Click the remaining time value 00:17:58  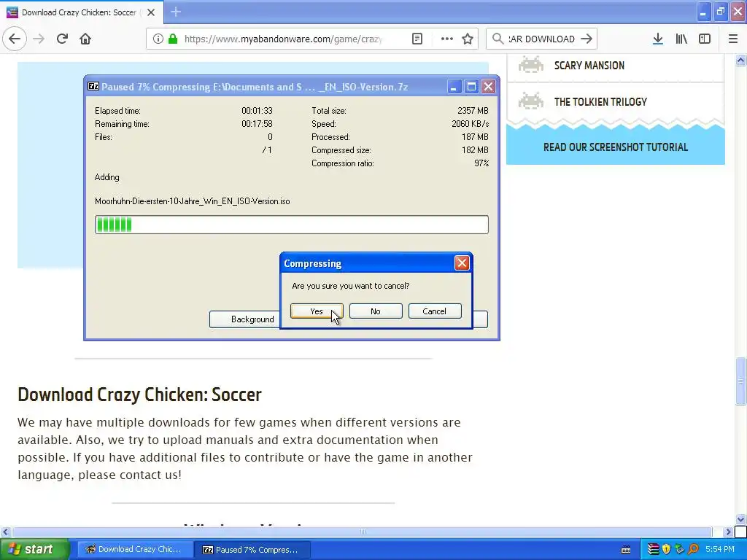tap(257, 124)
